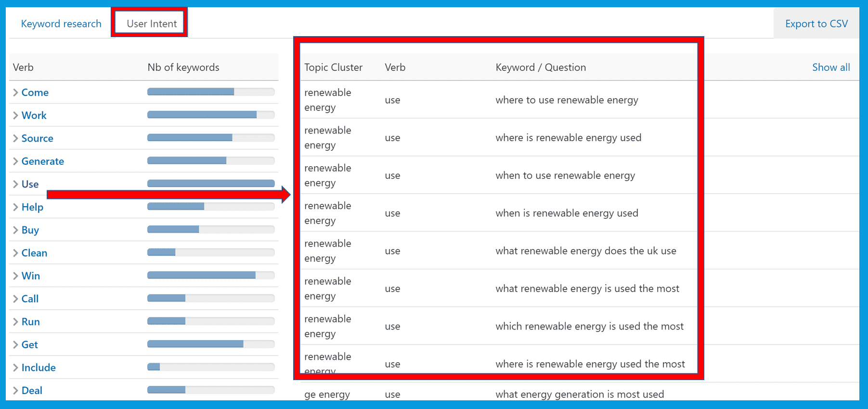The height and width of the screenshot is (409, 868).
Task: Switch to the Keyword research tab
Action: (61, 24)
